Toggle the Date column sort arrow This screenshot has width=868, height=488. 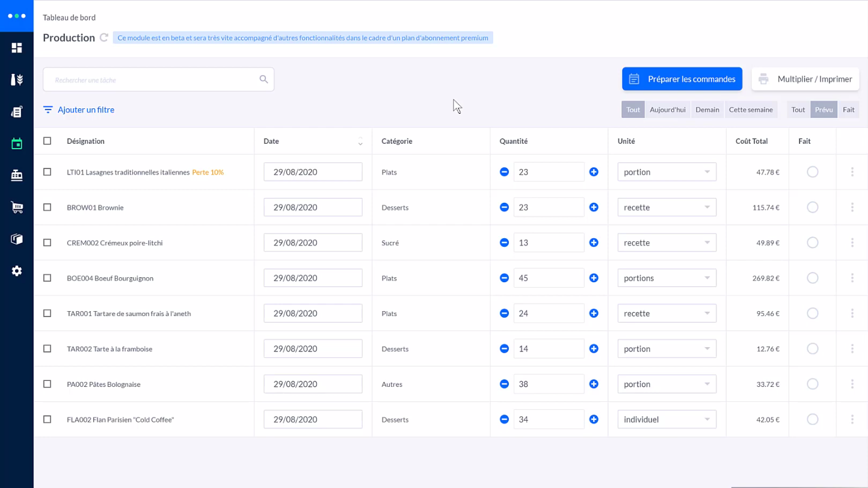coord(360,141)
